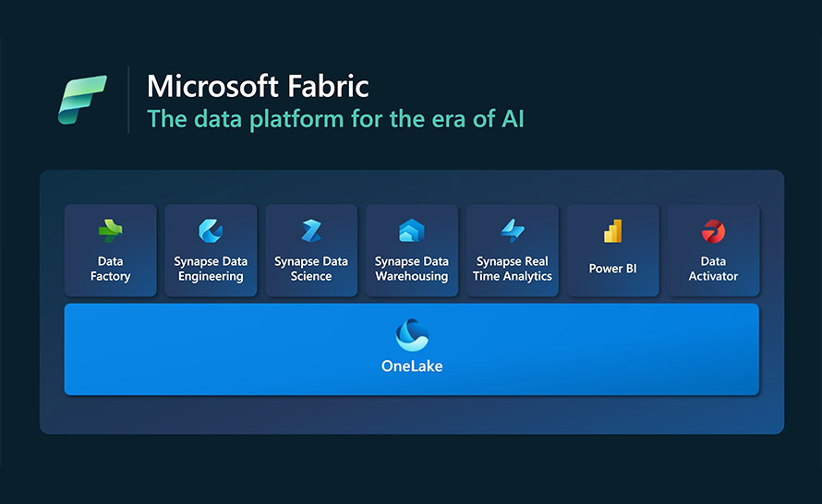Screen dimensions: 822x504
Task: Choose the Data Activator label
Action: (714, 269)
